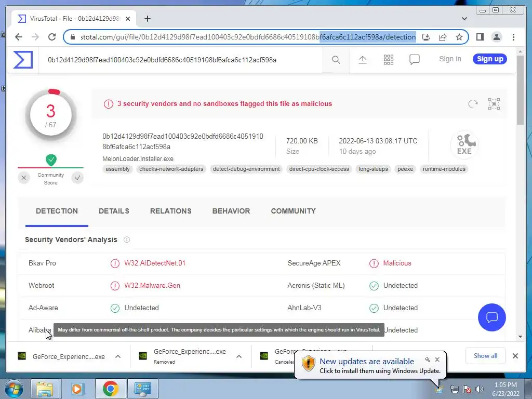Click the scrollbar down arrow
This screenshot has width=532, height=399.
click(520, 337)
